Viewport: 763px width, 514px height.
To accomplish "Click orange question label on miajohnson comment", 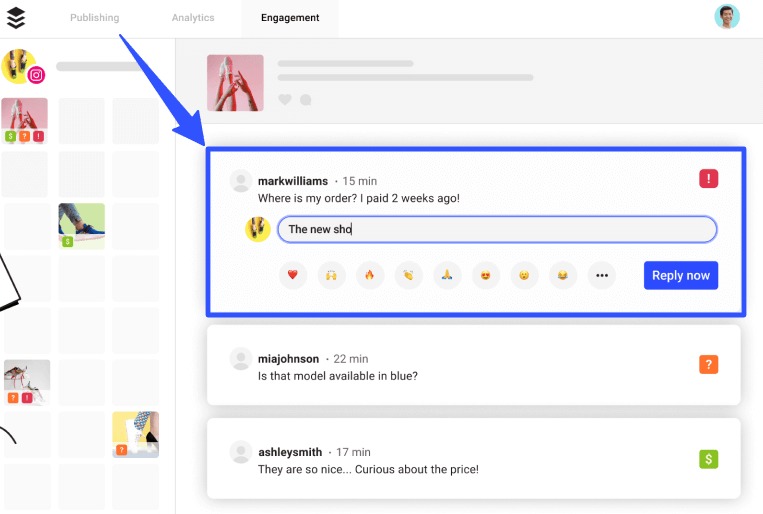I will [708, 366].
